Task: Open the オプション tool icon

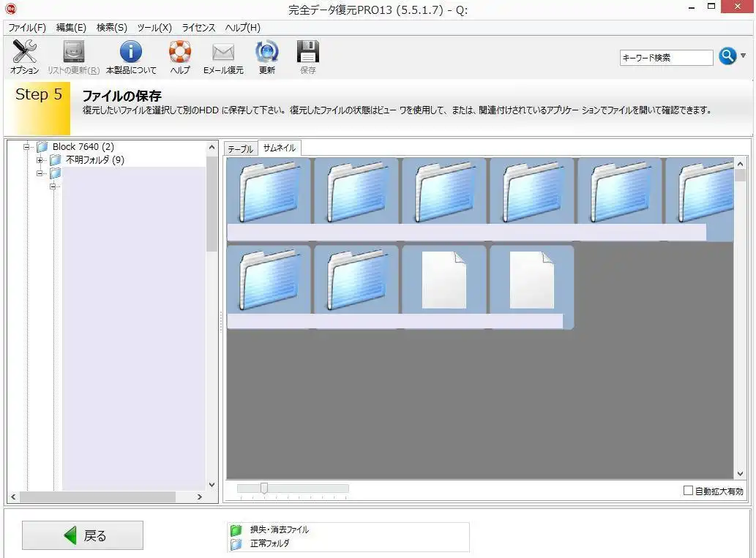Action: click(x=24, y=53)
